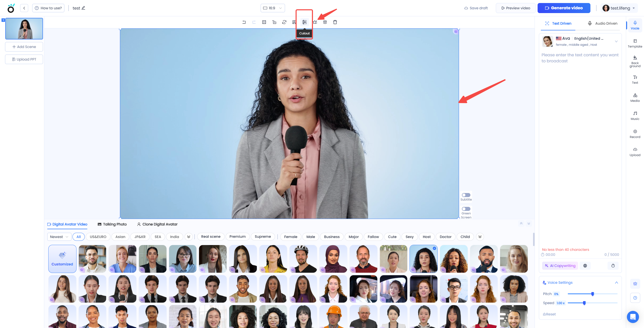The height and width of the screenshot is (328, 644).
Task: Click the fit-to-canvas shrink arrows icon
Action: coord(264,22)
